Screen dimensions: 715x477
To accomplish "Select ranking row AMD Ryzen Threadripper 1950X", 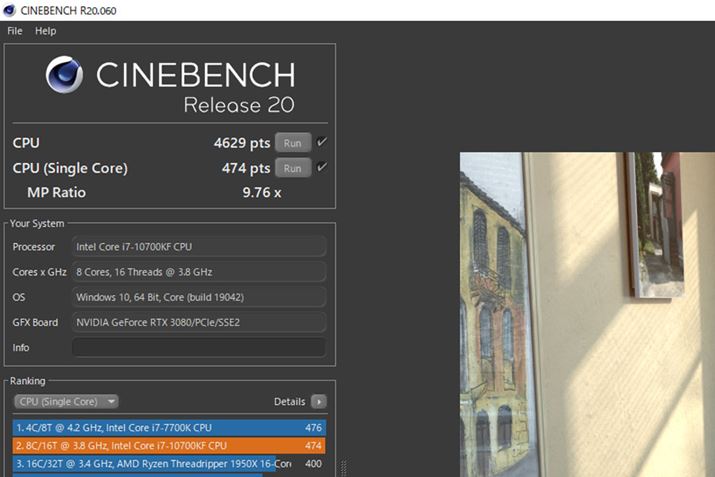I will click(169, 464).
